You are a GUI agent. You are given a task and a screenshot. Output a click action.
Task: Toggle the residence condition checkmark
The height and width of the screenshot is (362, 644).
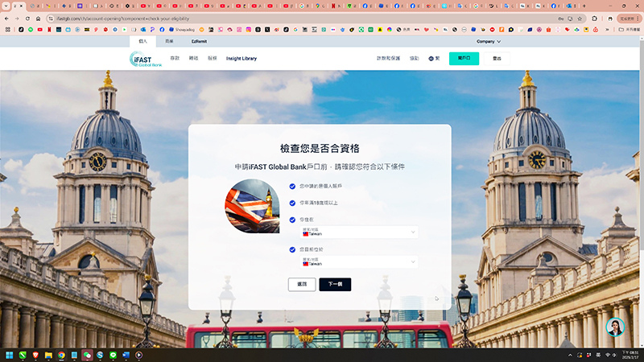(292, 220)
